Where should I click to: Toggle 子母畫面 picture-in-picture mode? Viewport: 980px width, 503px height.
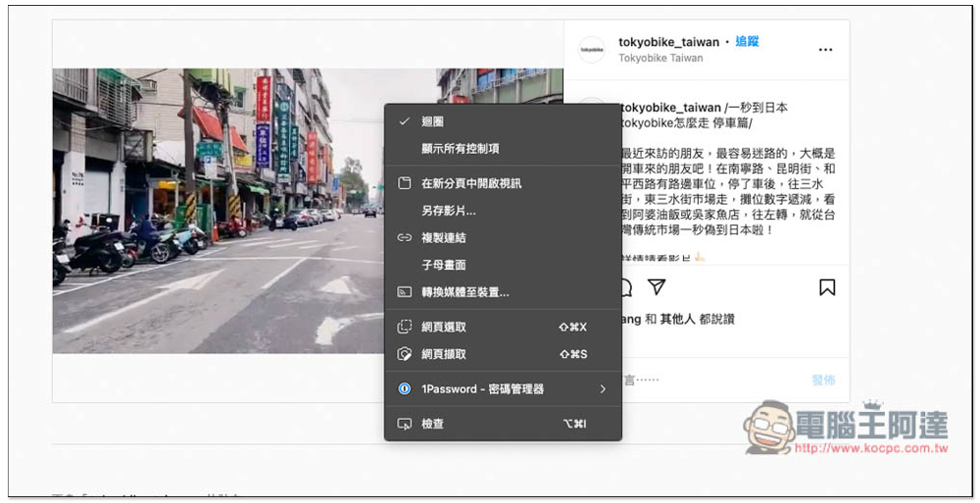[x=443, y=265]
